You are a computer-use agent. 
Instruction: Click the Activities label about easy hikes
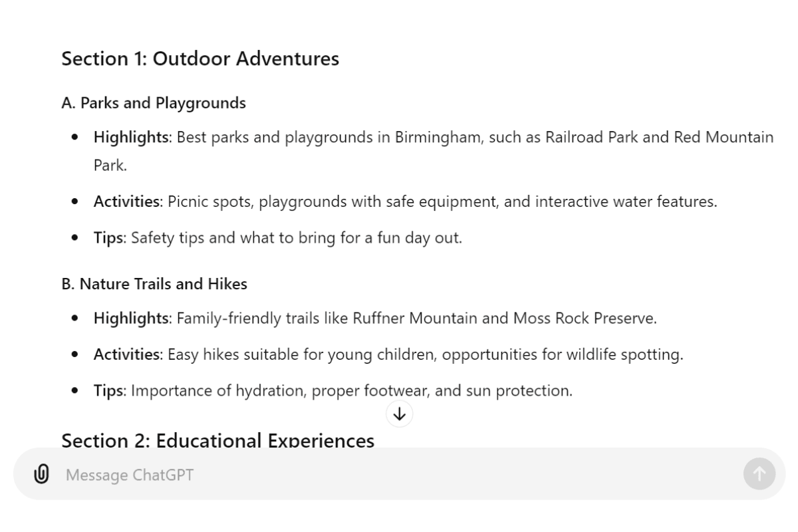(x=127, y=355)
